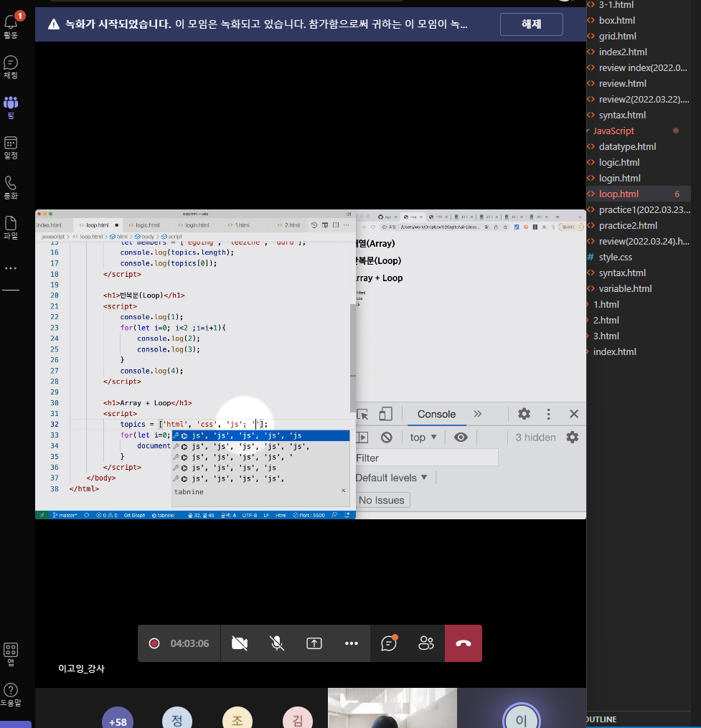Select the 정 participant avatar
Viewport: 701px width, 728px height.
click(177, 718)
